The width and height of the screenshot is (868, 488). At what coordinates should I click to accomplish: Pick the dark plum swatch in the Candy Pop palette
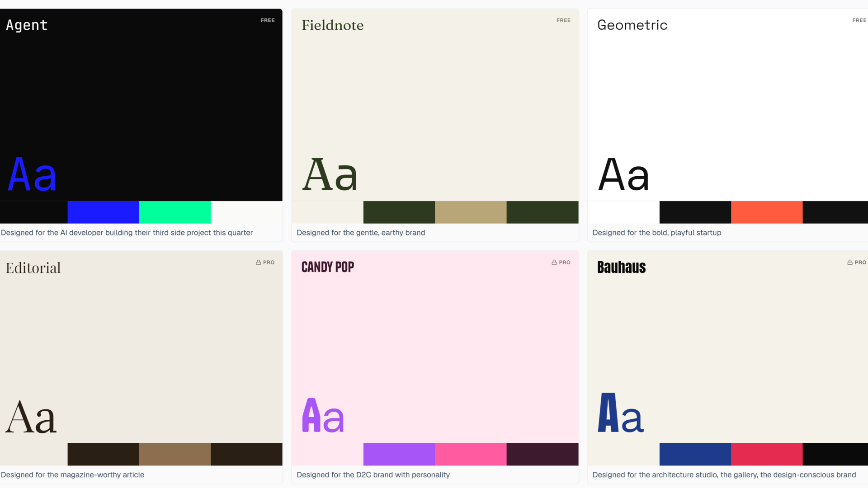pos(542,455)
